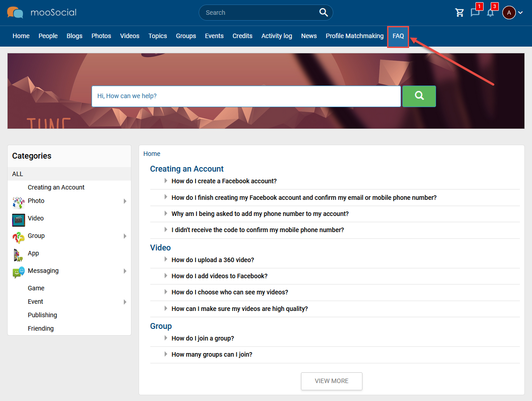532x401 pixels.
Task: Open the Videos menu item
Action: (x=130, y=36)
